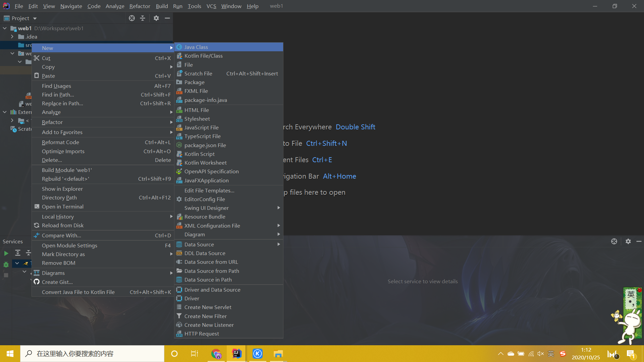Select DDL Data Source
The height and width of the screenshot is (362, 644).
pyautogui.click(x=229, y=253)
